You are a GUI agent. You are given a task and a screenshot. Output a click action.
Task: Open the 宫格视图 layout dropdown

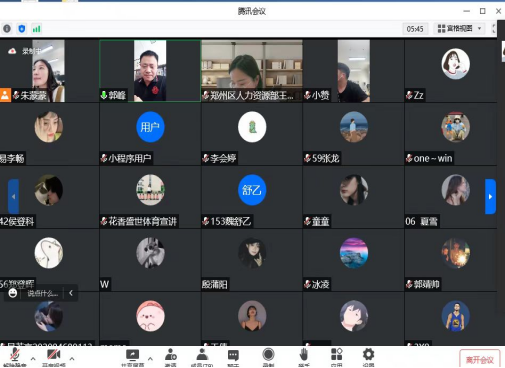click(459, 29)
